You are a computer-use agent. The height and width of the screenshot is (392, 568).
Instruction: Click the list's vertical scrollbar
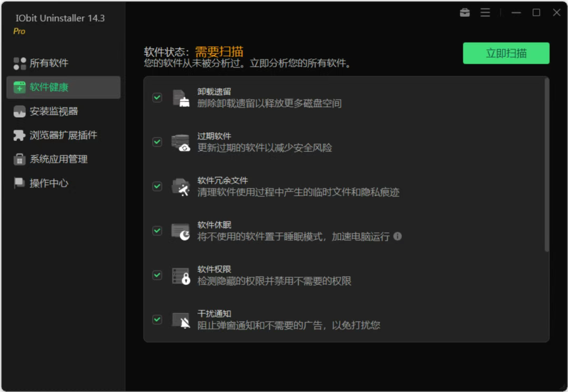(x=546, y=165)
